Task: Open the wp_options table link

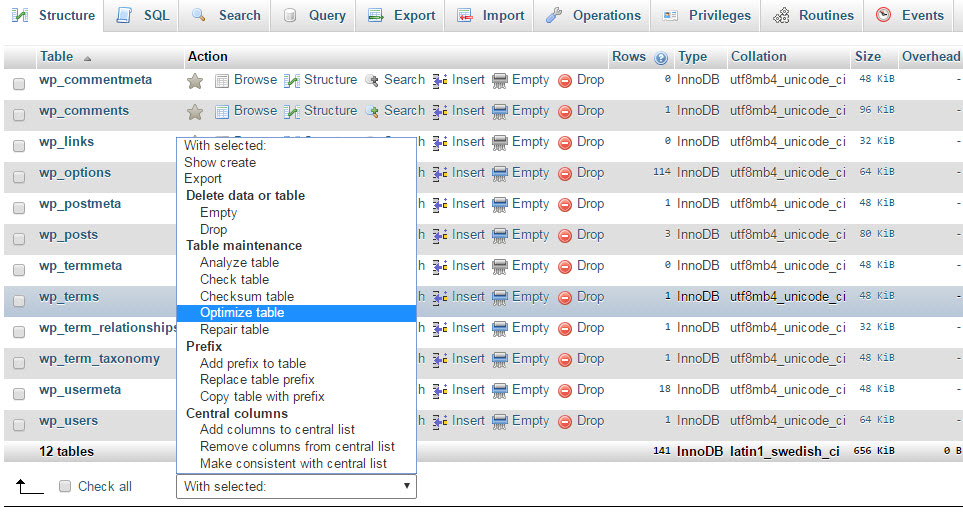Action: (x=75, y=173)
